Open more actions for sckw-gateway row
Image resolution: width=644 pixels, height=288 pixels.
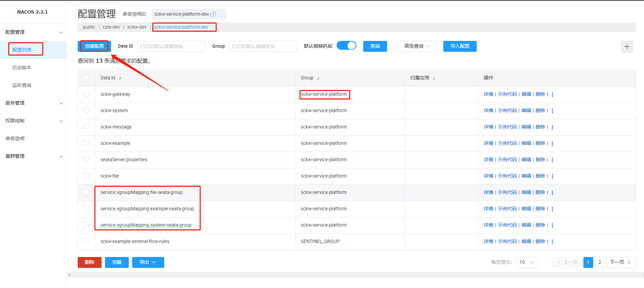pos(552,94)
